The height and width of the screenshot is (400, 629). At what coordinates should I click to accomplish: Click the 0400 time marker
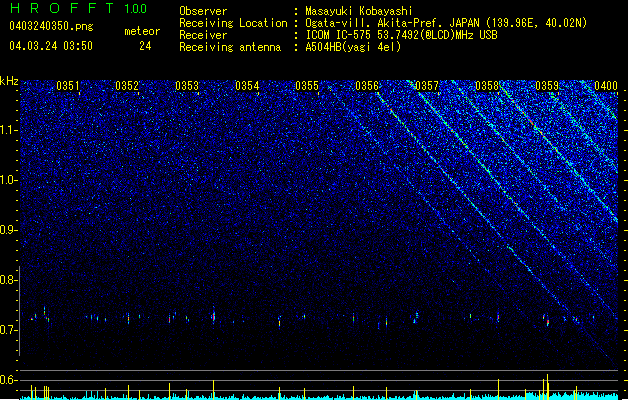point(606,86)
